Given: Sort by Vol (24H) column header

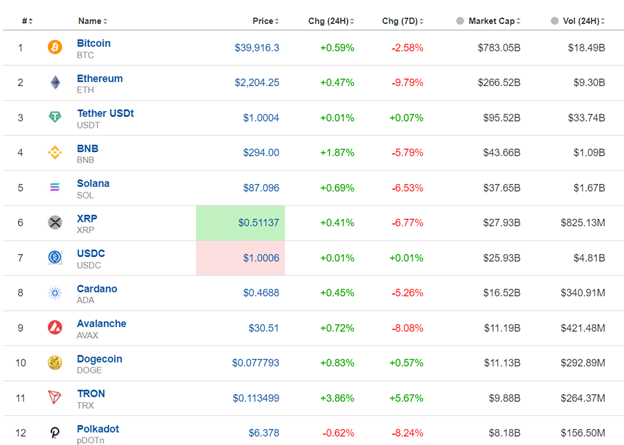Looking at the screenshot, I should [x=583, y=20].
